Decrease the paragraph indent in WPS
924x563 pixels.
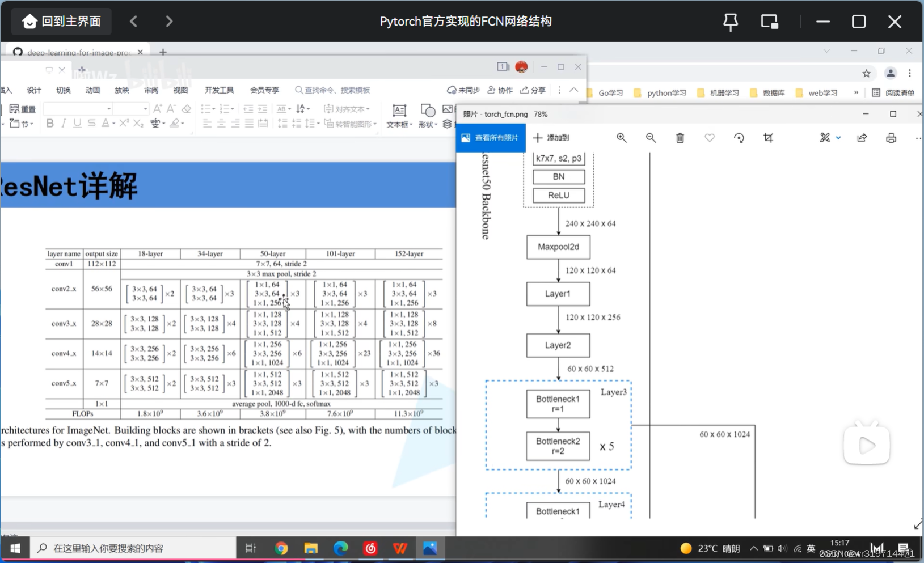click(x=248, y=108)
